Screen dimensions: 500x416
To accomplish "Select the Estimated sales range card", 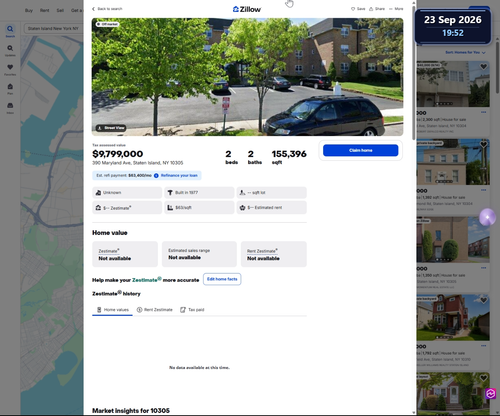I will tap(199, 254).
